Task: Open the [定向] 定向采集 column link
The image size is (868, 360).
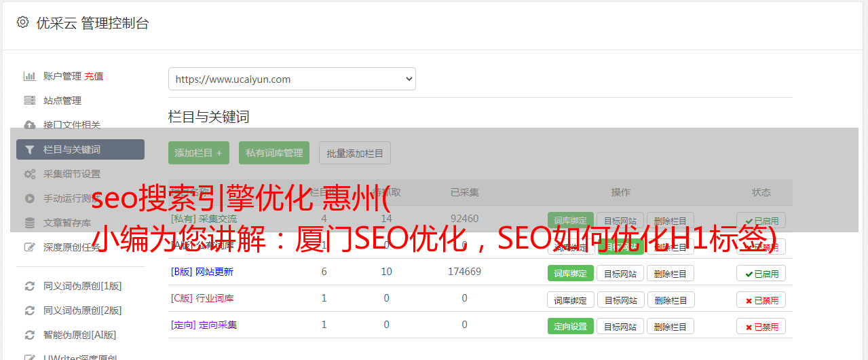Action: (204, 325)
